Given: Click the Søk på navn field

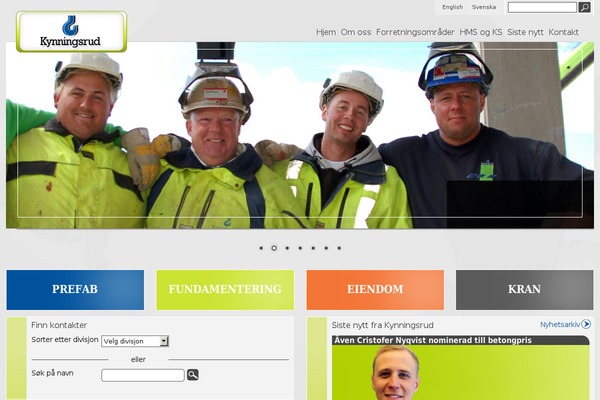Looking at the screenshot, I should [x=143, y=375].
